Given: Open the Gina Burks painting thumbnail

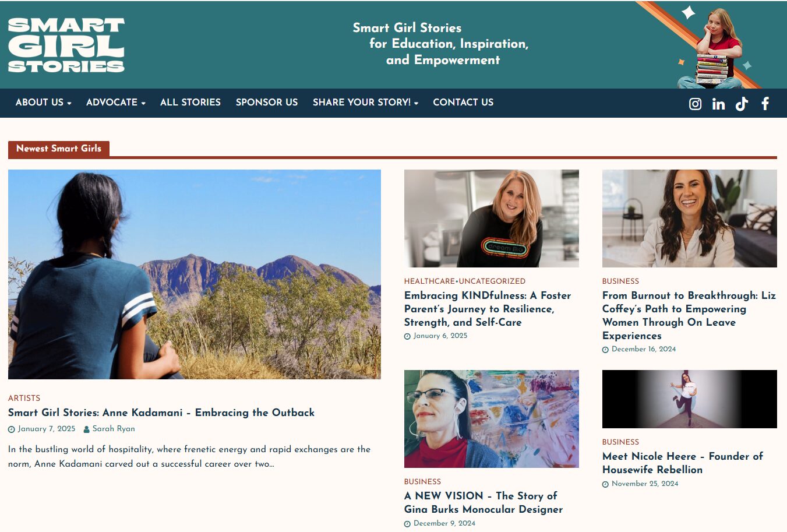Looking at the screenshot, I should point(492,419).
